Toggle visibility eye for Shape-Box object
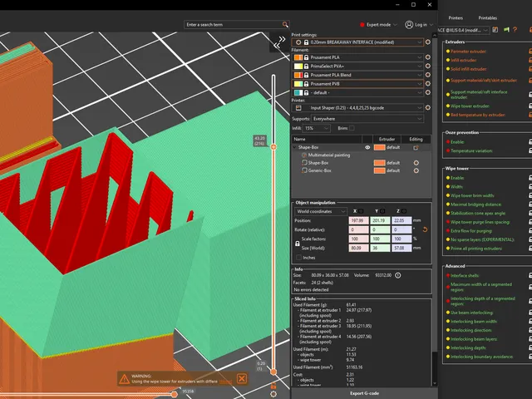Viewport: 532px width, 399px height. pyautogui.click(x=367, y=148)
